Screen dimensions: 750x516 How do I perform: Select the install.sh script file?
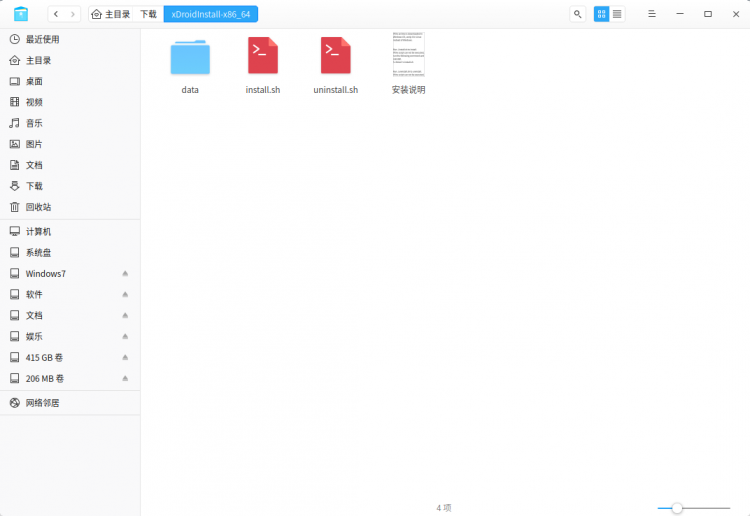tap(263, 65)
